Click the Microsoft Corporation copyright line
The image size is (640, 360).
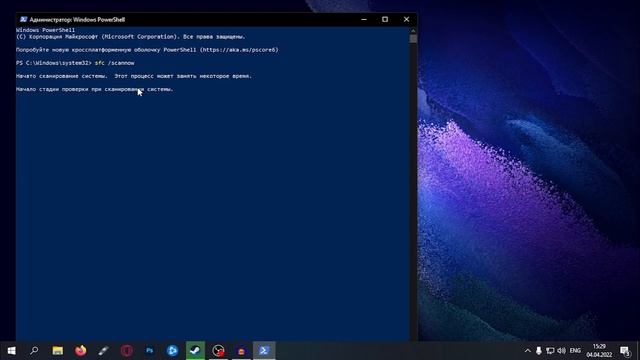pyautogui.click(x=131, y=37)
